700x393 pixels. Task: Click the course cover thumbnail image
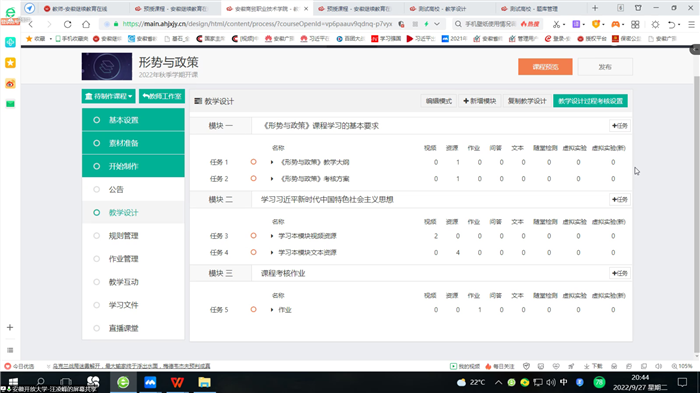pos(107,67)
